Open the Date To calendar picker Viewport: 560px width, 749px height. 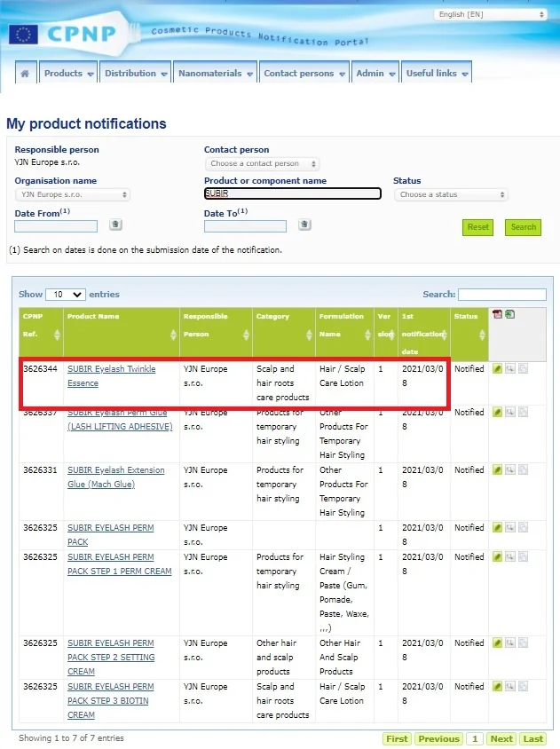[x=304, y=225]
